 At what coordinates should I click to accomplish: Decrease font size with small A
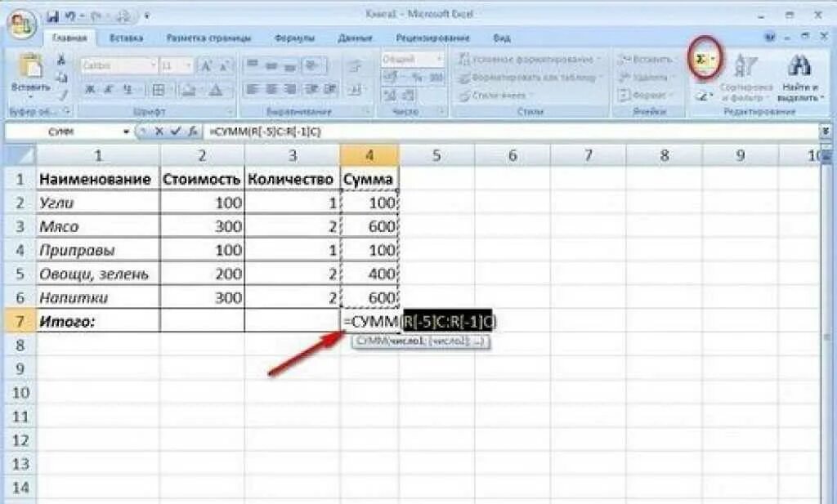pos(225,65)
